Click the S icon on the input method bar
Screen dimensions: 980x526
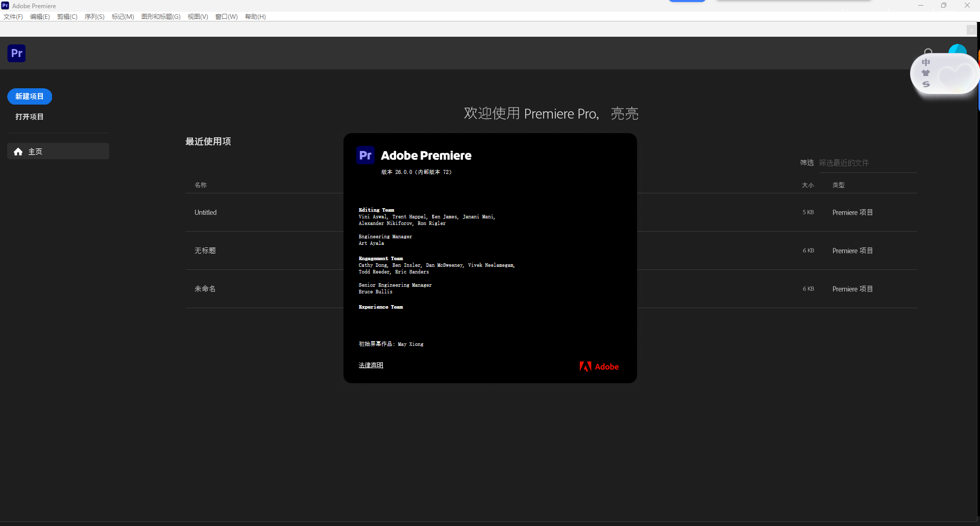[926, 84]
